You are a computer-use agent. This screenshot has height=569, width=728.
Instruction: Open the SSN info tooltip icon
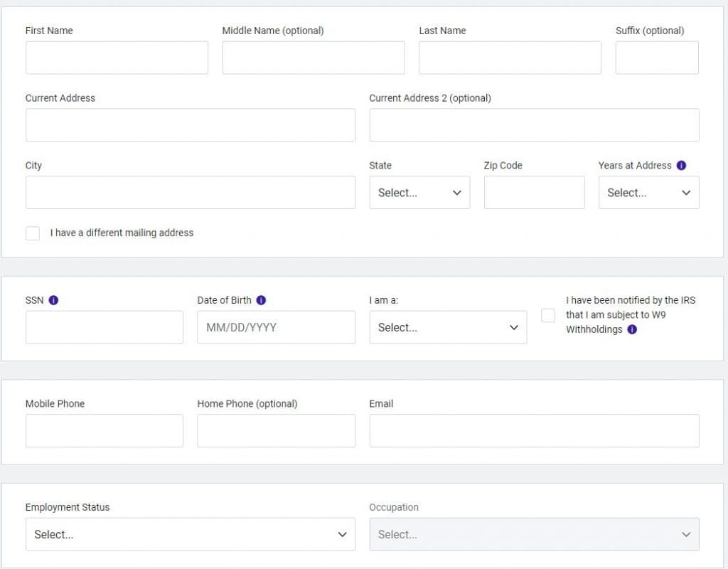tap(53, 300)
